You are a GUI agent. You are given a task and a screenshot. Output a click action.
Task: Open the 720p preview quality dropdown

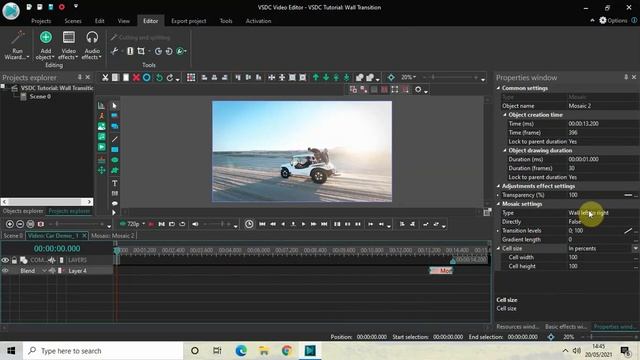point(133,224)
